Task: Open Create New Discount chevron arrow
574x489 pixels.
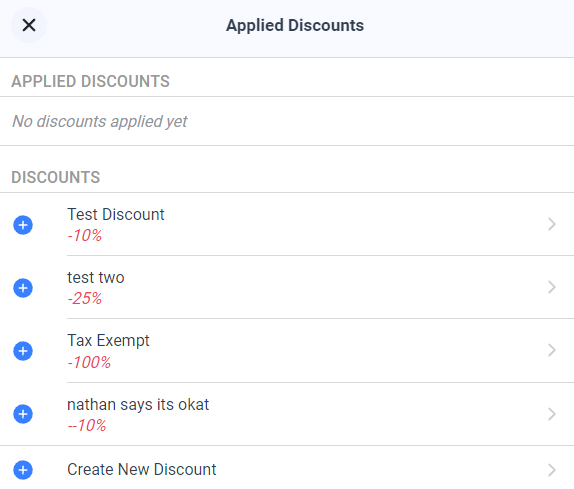Action: pyautogui.click(x=552, y=470)
